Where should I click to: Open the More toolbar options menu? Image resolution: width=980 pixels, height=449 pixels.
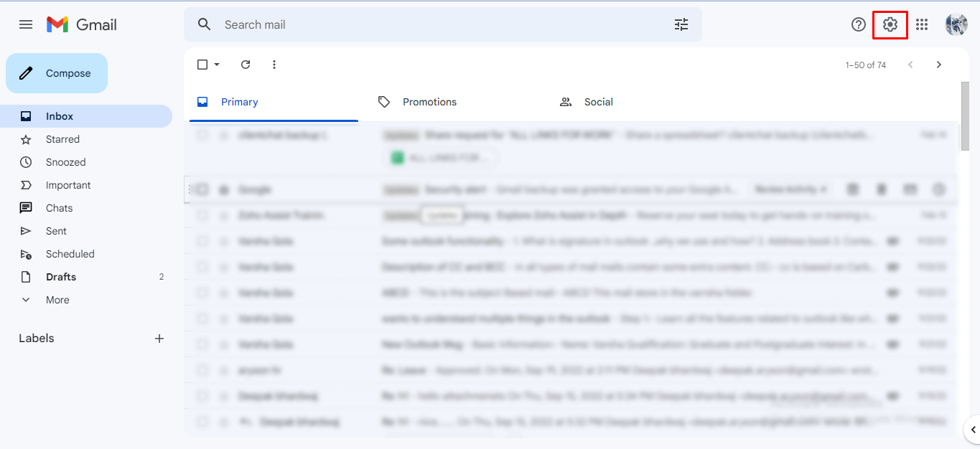coord(274,65)
